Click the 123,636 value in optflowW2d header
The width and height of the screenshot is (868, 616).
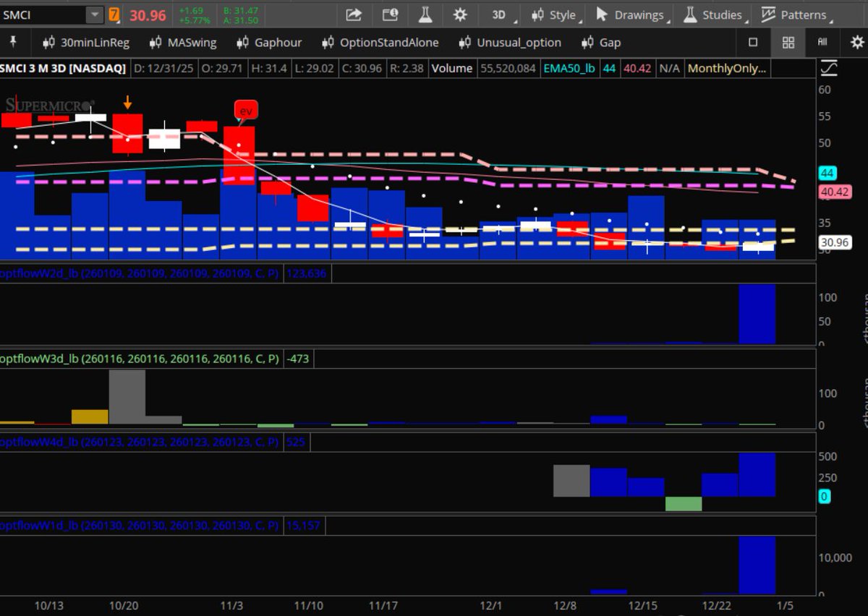click(x=307, y=274)
